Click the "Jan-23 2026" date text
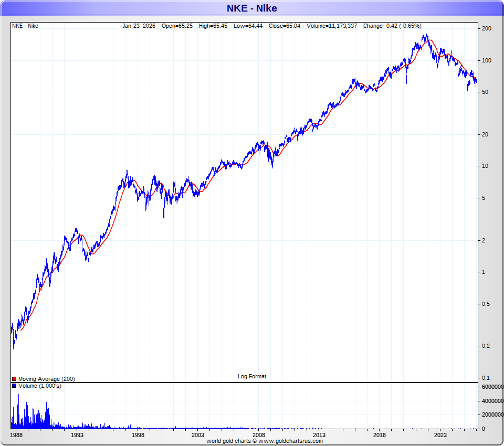 139,26
